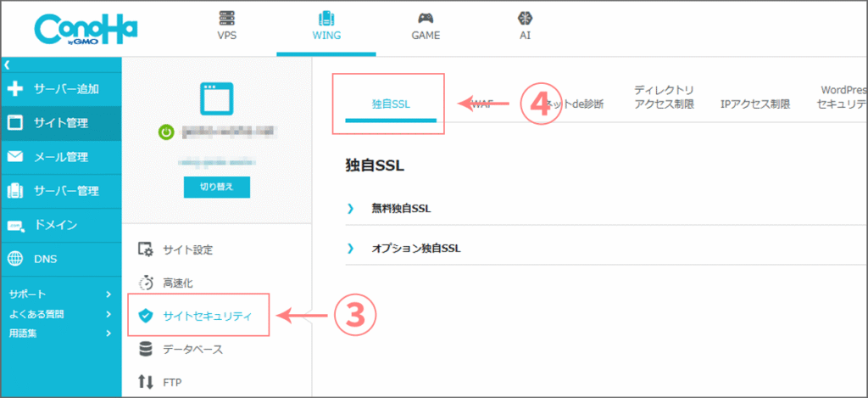Open the 高速化 submenu item
This screenshot has width=868, height=398.
pyautogui.click(x=178, y=283)
